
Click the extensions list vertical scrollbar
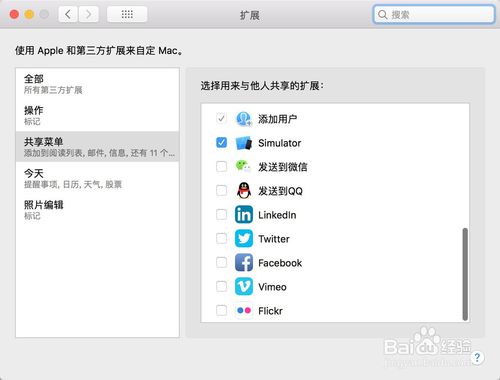pos(465,274)
